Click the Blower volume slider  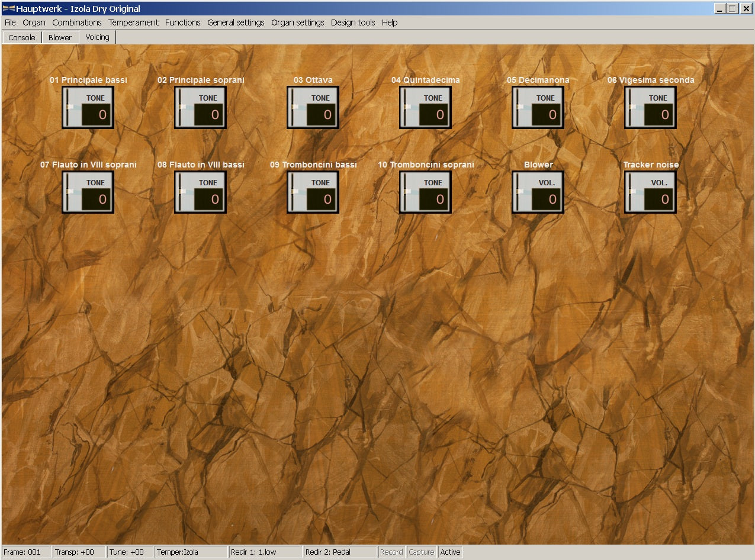(520, 192)
